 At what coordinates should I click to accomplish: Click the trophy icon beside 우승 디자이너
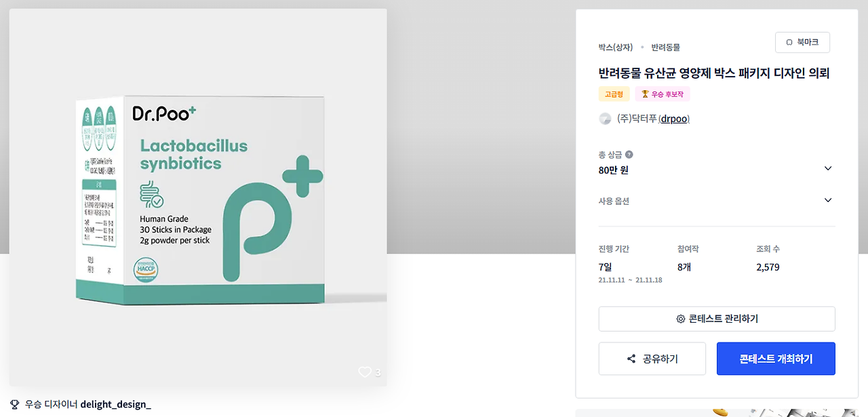click(x=15, y=404)
